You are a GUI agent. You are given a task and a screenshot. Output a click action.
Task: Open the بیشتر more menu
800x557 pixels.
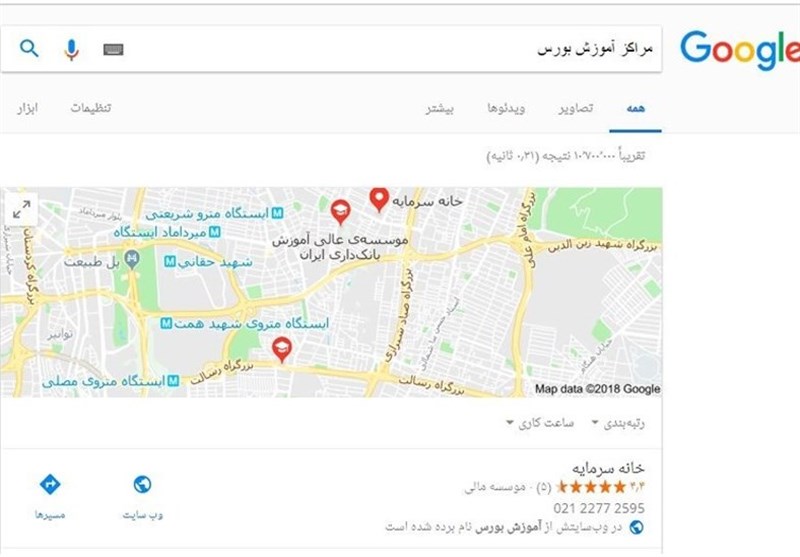440,108
